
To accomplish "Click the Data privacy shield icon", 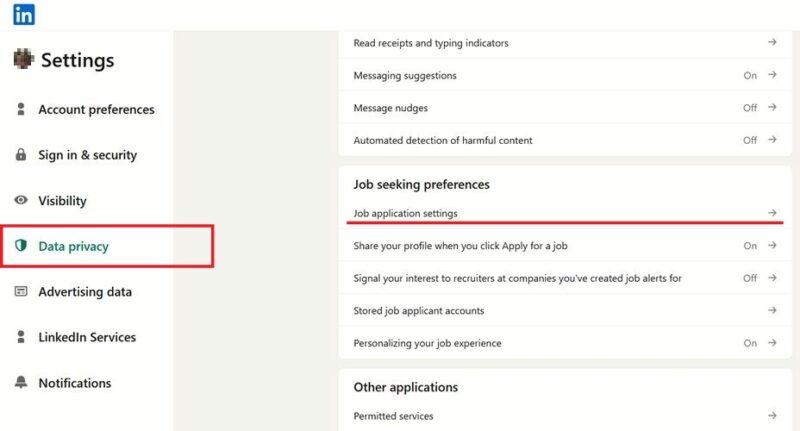I will (20, 246).
